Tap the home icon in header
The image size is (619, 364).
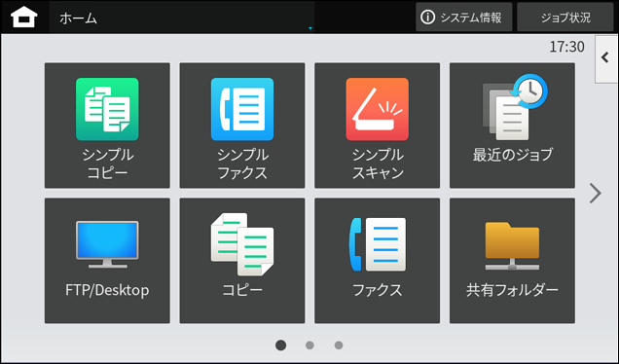pos(24,17)
